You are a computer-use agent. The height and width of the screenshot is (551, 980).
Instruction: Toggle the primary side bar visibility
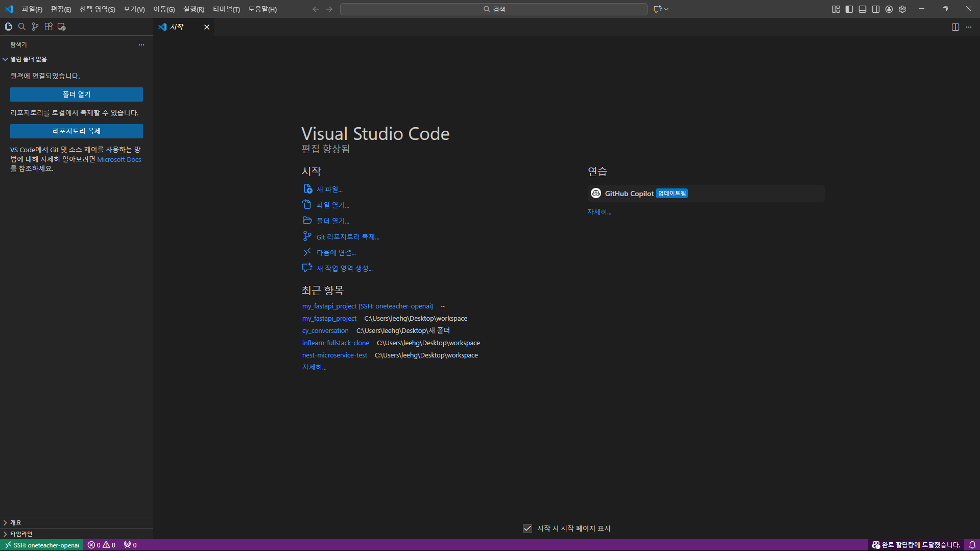(849, 9)
